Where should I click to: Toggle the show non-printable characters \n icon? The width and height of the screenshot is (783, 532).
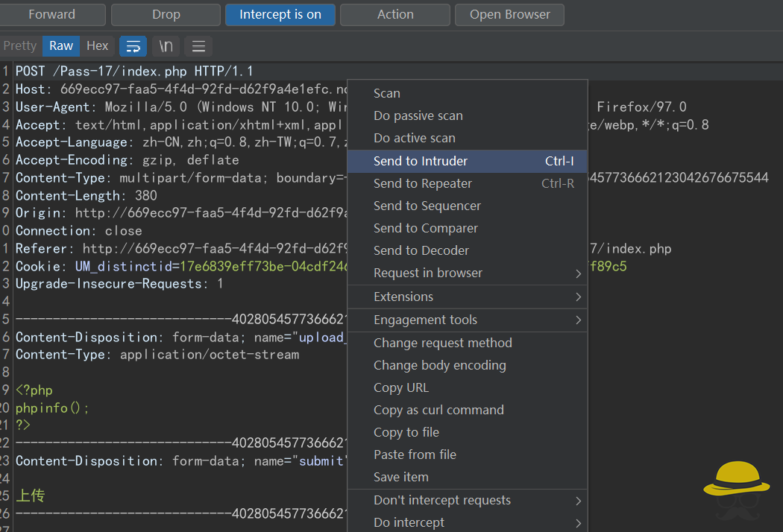166,46
